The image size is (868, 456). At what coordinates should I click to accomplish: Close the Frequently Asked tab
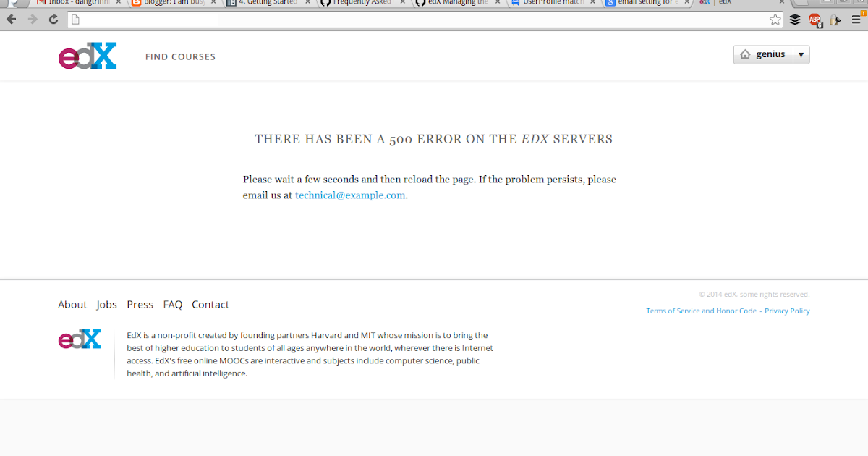[x=402, y=2]
